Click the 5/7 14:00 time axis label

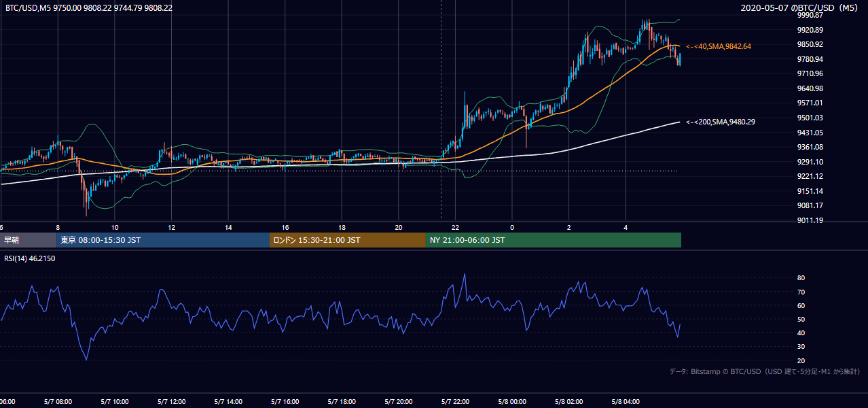tap(228, 402)
